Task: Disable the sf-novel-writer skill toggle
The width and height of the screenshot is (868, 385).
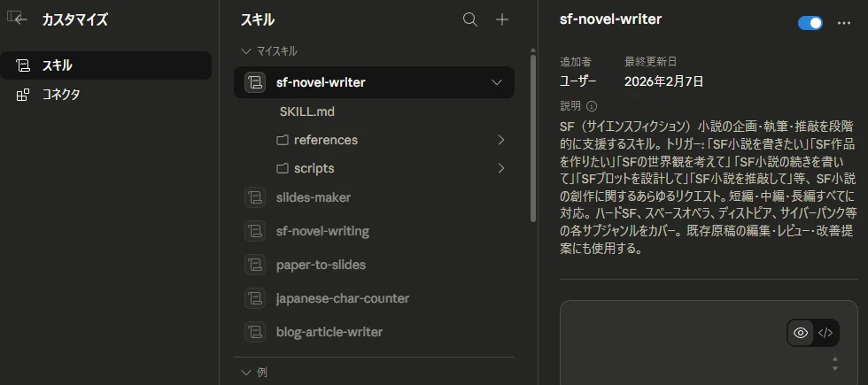Action: [810, 23]
